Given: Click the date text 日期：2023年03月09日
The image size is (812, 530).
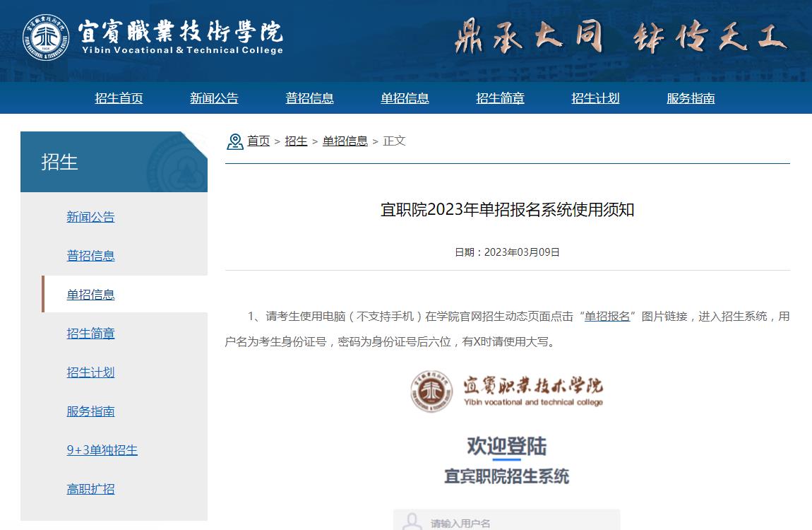Looking at the screenshot, I should tap(507, 252).
